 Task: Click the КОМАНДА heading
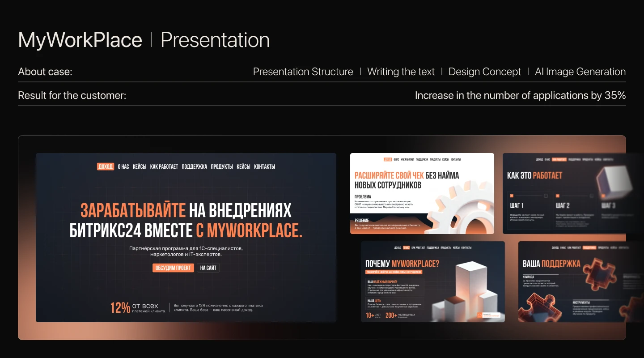528,277
